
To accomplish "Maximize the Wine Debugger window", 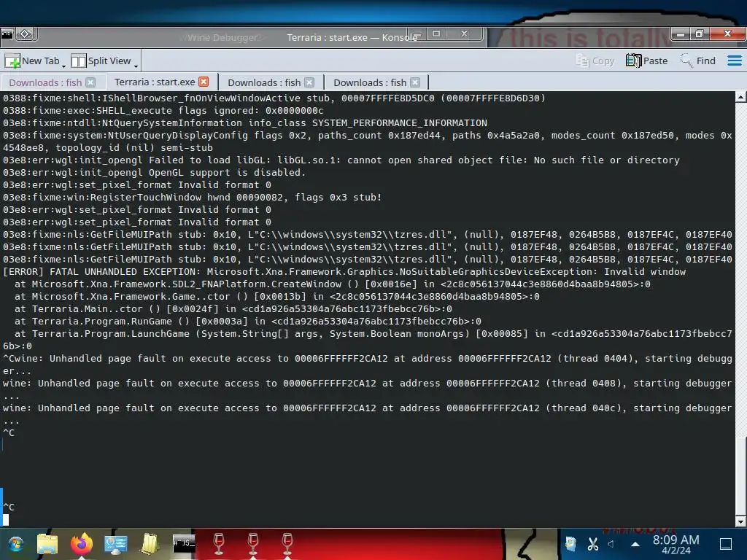I will [x=436, y=34].
